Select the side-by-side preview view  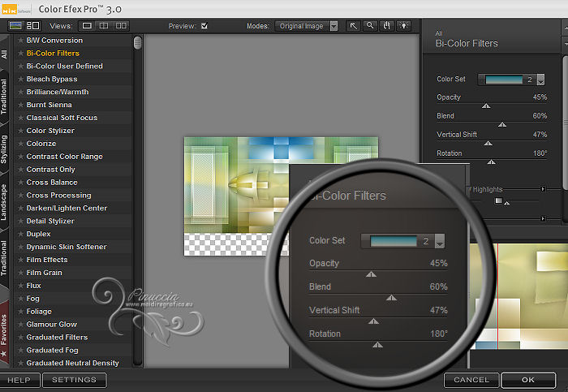point(121,26)
